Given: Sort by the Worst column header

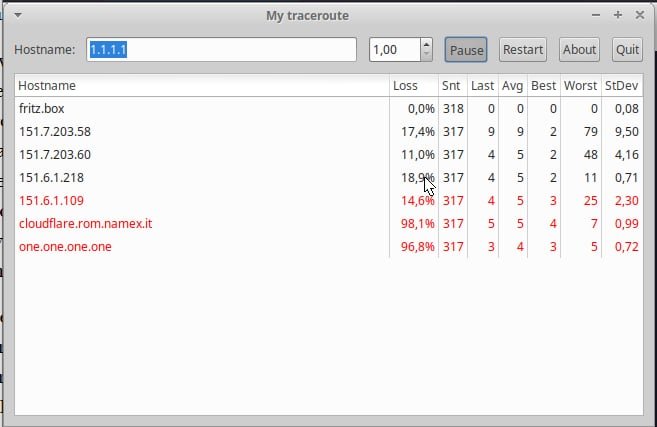Looking at the screenshot, I should point(580,86).
